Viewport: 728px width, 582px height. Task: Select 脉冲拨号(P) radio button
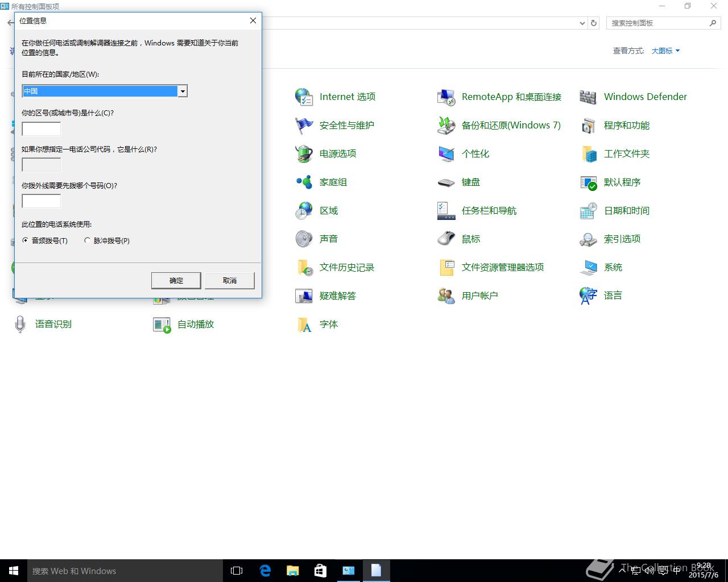(x=87, y=240)
